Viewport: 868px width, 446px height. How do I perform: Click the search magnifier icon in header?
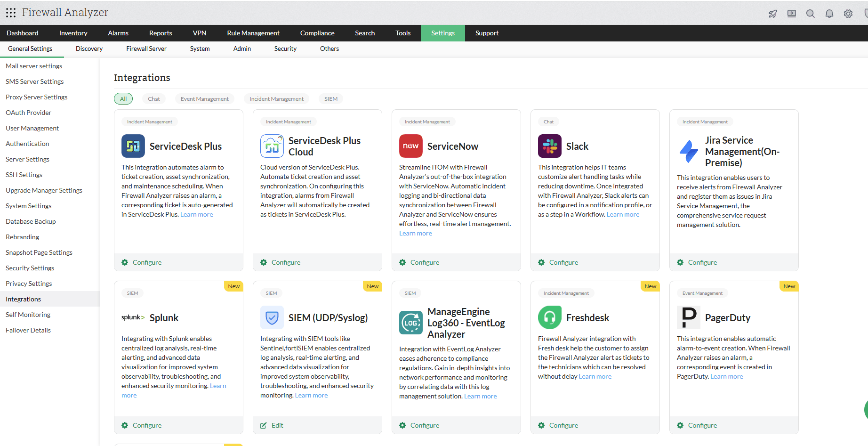(810, 14)
